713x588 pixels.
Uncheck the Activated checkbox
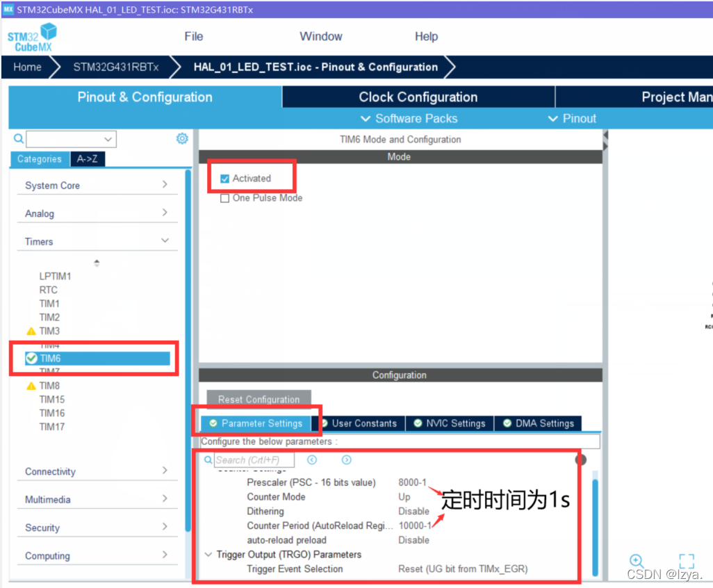click(224, 179)
